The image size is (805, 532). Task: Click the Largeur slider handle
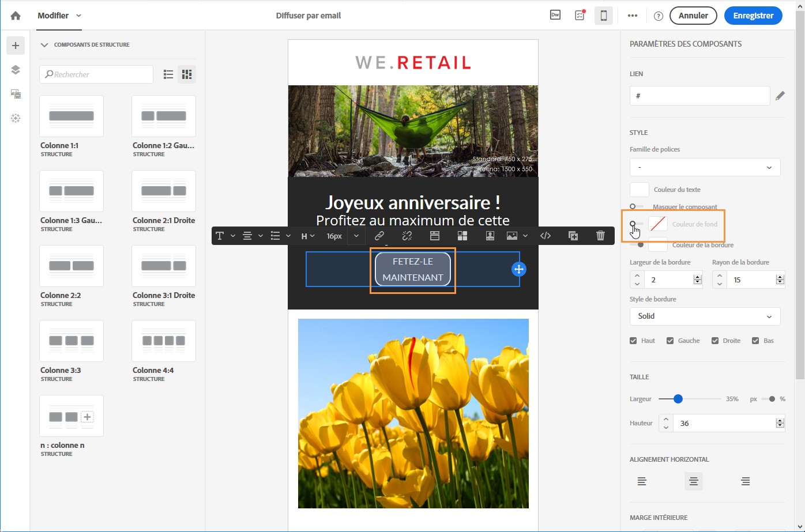pos(678,399)
